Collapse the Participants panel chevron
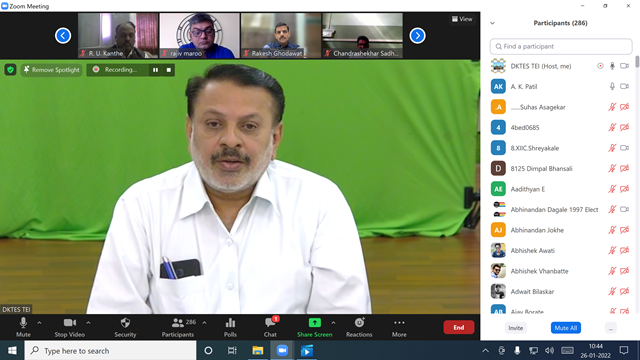The width and height of the screenshot is (640, 360). pyautogui.click(x=492, y=23)
